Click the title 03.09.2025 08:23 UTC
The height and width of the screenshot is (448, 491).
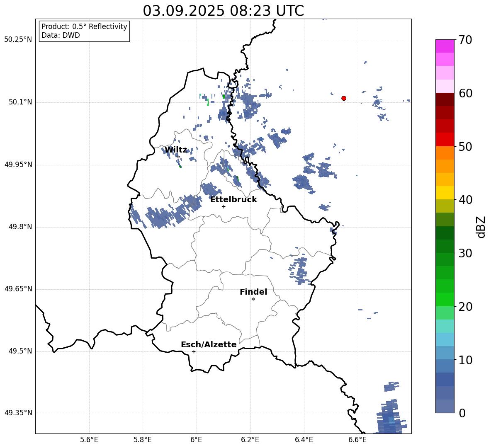click(x=223, y=11)
